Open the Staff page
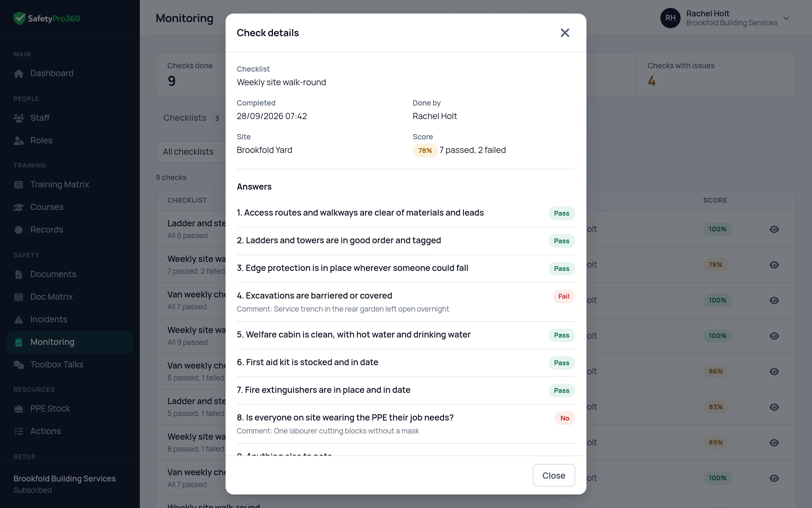812x508 pixels. pos(70,118)
